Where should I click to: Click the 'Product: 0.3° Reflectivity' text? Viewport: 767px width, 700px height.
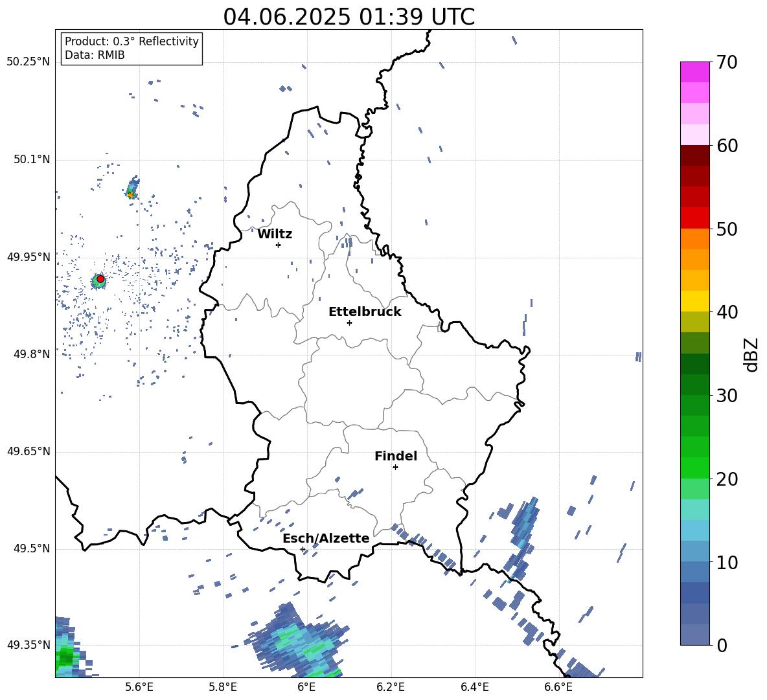132,41
